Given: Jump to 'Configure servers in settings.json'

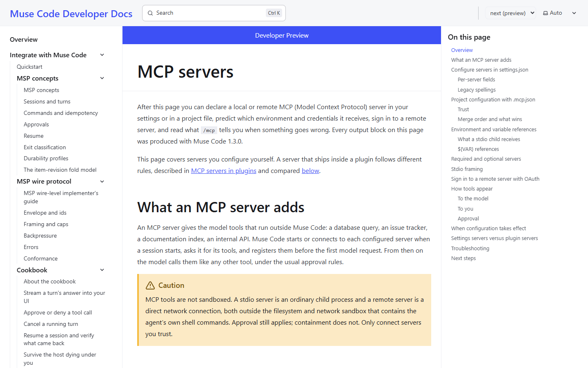Looking at the screenshot, I should tap(490, 70).
